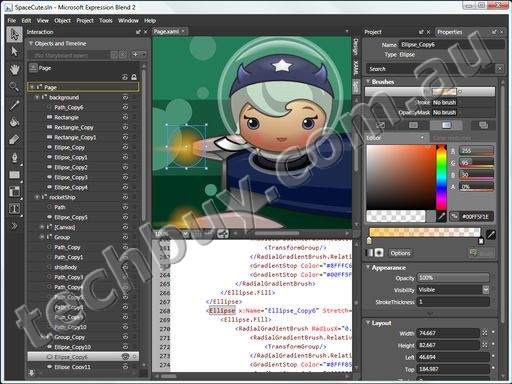Collapse the background tree node

(x=37, y=97)
